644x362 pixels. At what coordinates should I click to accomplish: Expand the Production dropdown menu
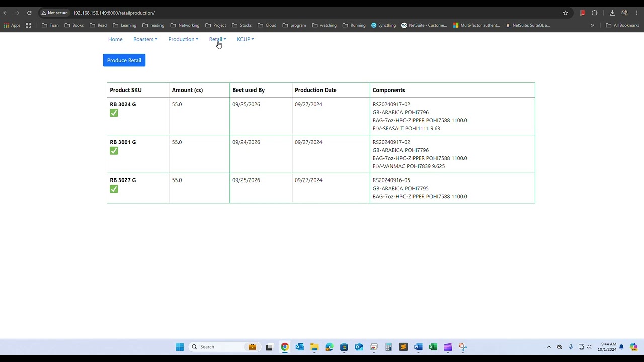point(183,39)
